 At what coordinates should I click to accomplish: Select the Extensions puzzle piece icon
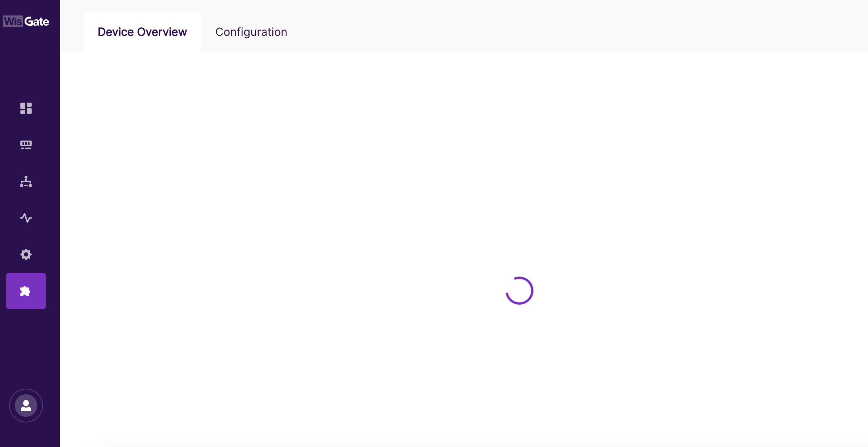coord(26,291)
